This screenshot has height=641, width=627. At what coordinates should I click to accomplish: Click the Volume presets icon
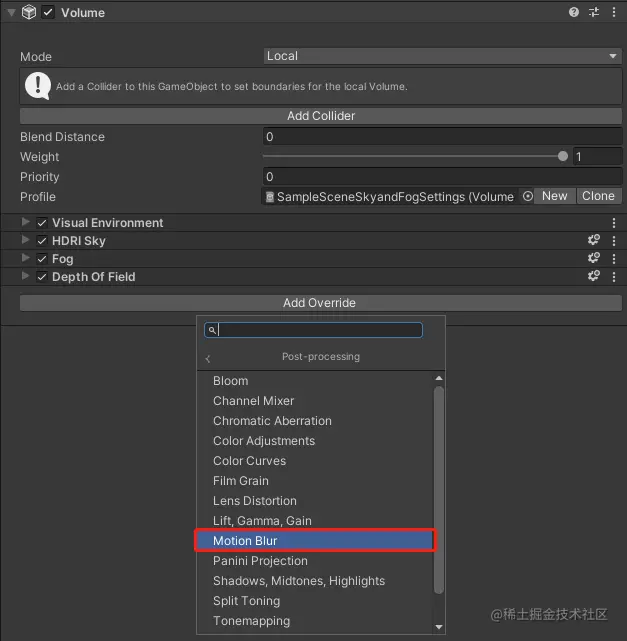(x=594, y=13)
